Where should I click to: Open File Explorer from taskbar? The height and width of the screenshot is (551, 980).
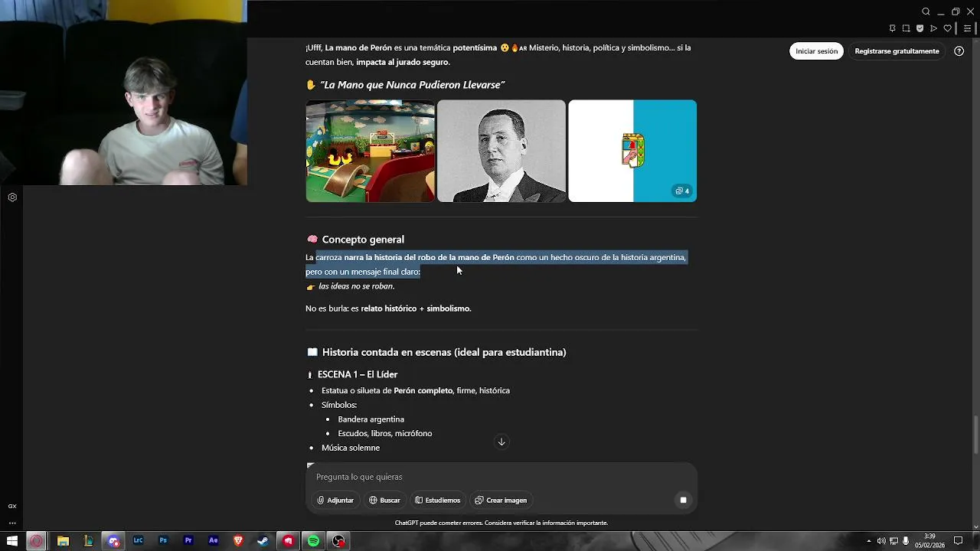63,541
